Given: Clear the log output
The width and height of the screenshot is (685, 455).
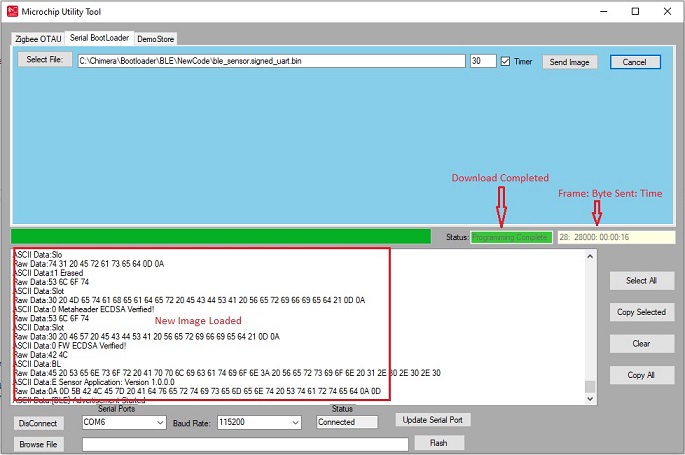Looking at the screenshot, I should [x=641, y=343].
